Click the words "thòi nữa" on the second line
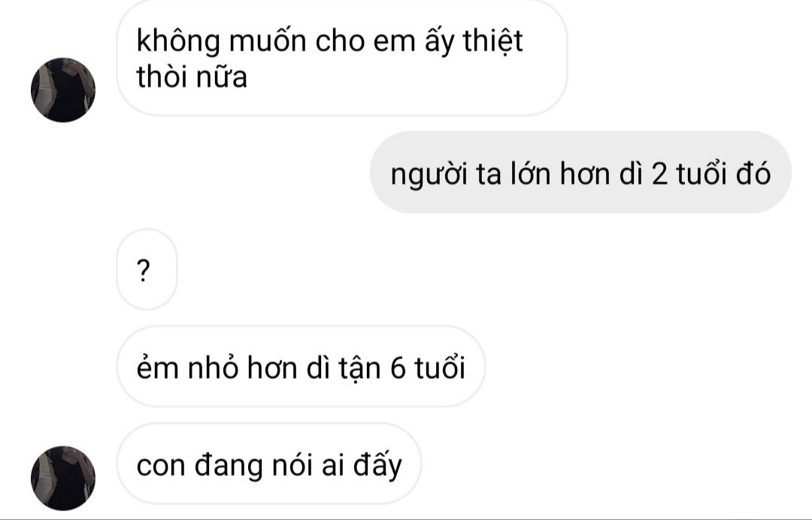812x520 pixels. pyautogui.click(x=192, y=77)
